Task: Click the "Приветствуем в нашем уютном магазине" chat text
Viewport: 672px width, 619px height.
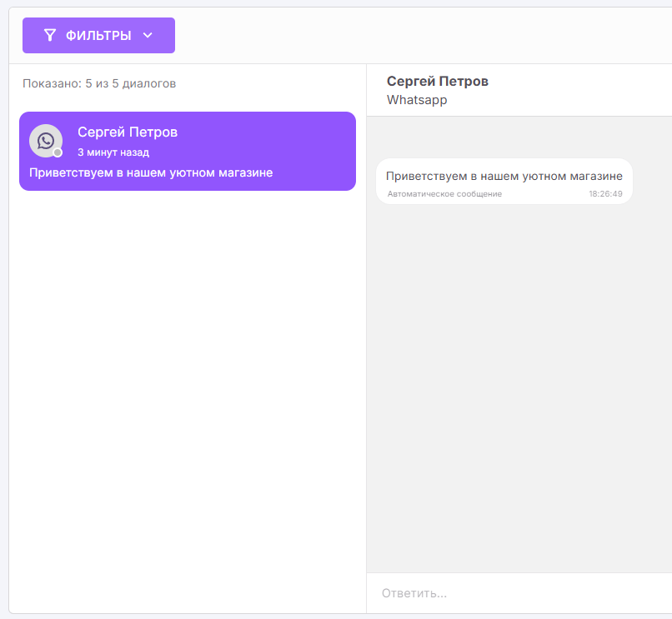Action: click(x=504, y=176)
